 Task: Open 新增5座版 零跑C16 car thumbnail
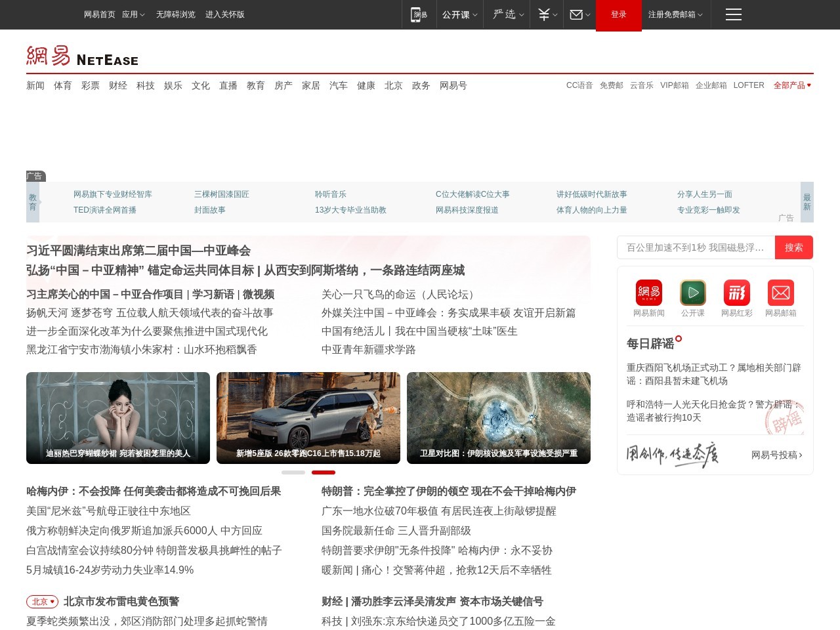coord(308,418)
